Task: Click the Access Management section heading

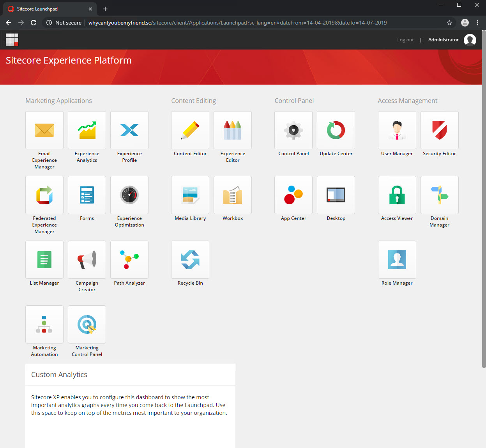Action: point(407,101)
